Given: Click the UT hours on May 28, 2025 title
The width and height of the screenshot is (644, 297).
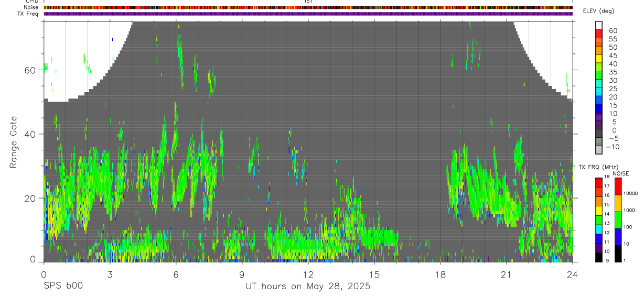Looking at the screenshot, I should (308, 286).
